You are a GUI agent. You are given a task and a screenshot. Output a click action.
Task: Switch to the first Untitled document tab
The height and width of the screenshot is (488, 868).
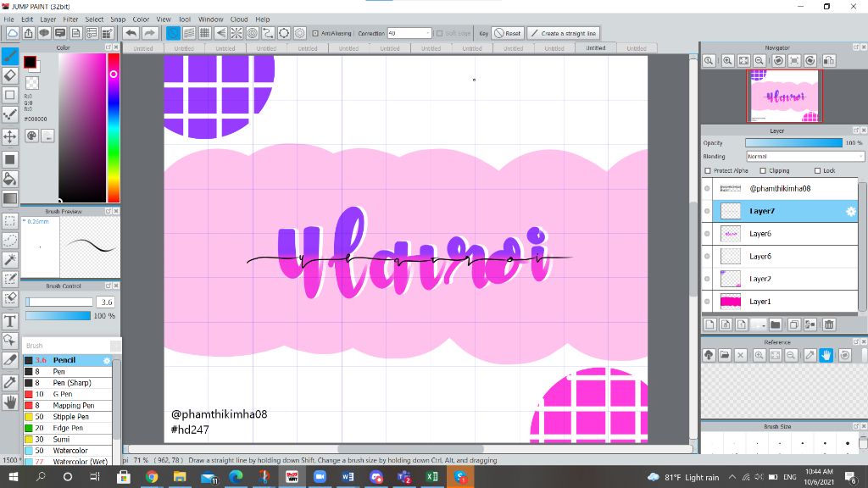(142, 48)
